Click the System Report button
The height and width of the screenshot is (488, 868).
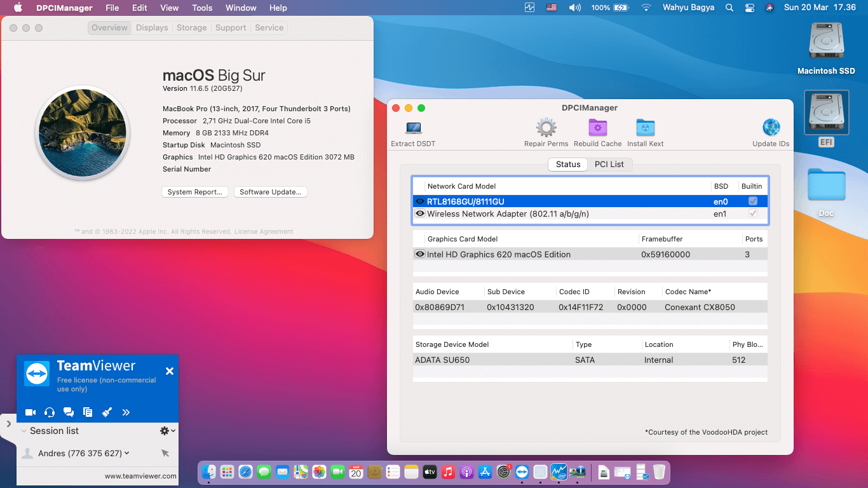click(194, 191)
